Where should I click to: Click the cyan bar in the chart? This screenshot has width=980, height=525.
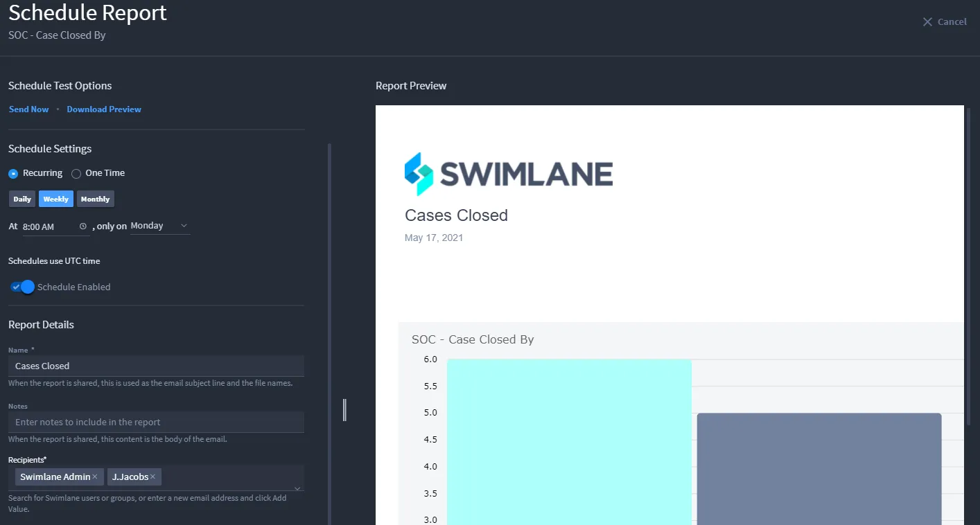pos(569,442)
